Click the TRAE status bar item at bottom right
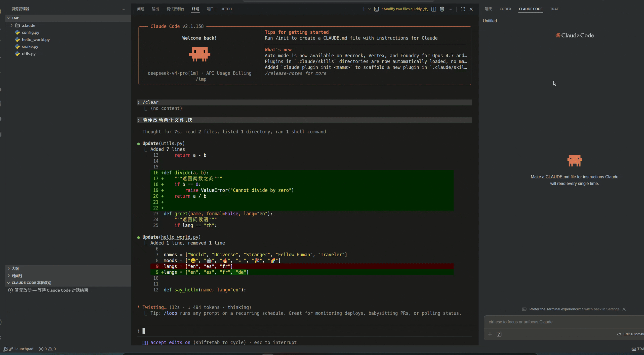The image size is (644, 355). (x=638, y=349)
